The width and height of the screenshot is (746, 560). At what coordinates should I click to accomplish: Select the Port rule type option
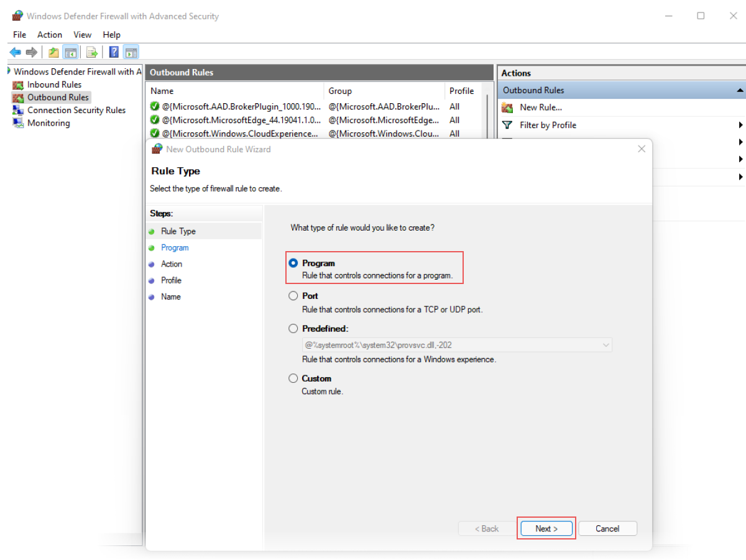(x=293, y=295)
